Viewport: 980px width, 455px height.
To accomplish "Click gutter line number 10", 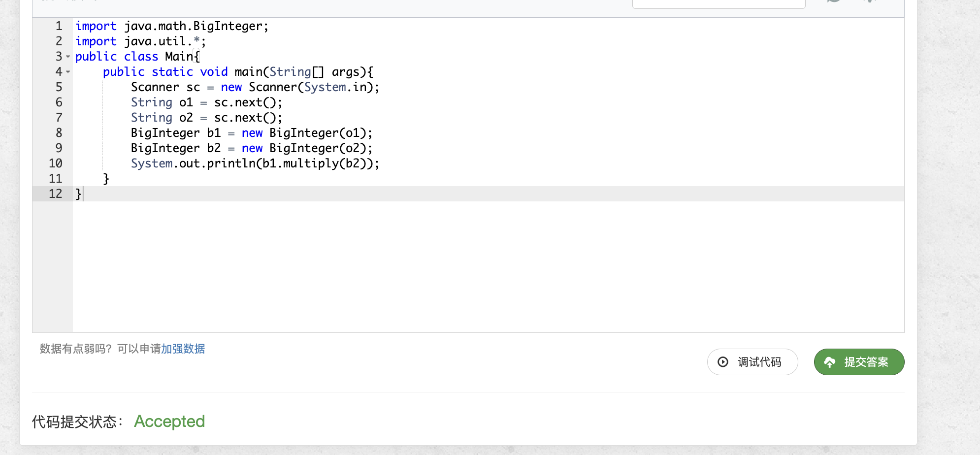I will 56,163.
